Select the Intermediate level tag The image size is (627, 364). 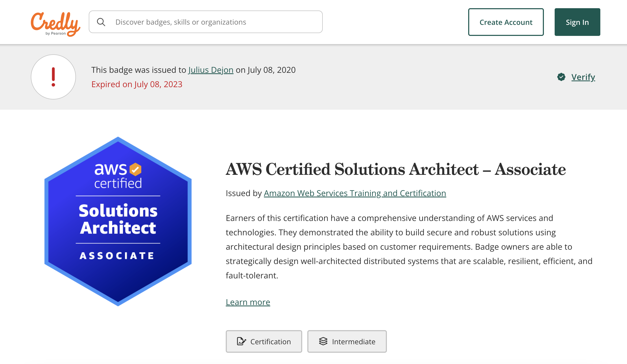(x=347, y=341)
